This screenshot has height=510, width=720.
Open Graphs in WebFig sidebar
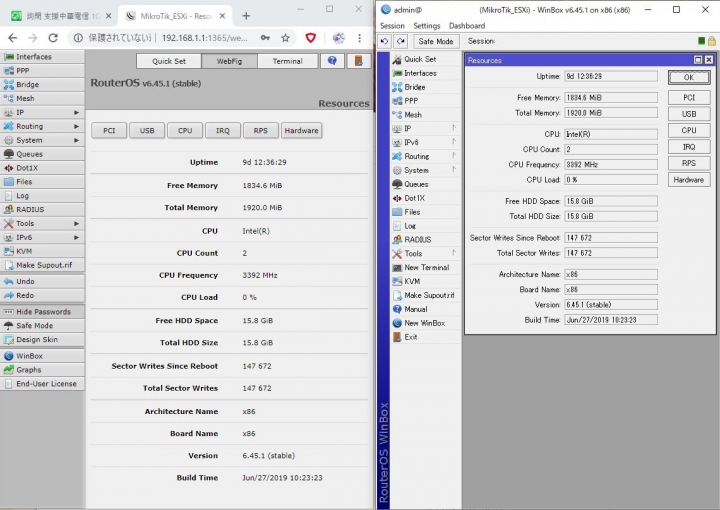tap(42, 370)
